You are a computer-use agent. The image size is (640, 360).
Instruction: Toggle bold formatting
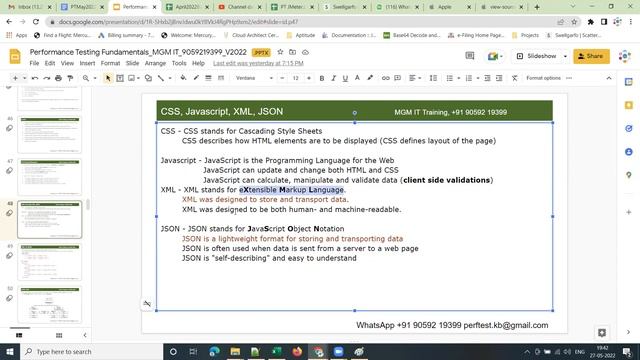pos(322,78)
